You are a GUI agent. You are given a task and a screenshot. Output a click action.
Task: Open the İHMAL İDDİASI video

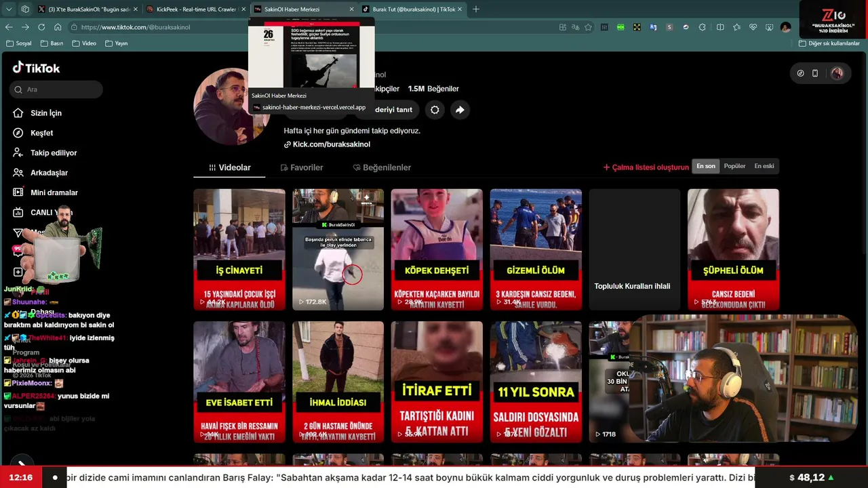pyautogui.click(x=338, y=382)
